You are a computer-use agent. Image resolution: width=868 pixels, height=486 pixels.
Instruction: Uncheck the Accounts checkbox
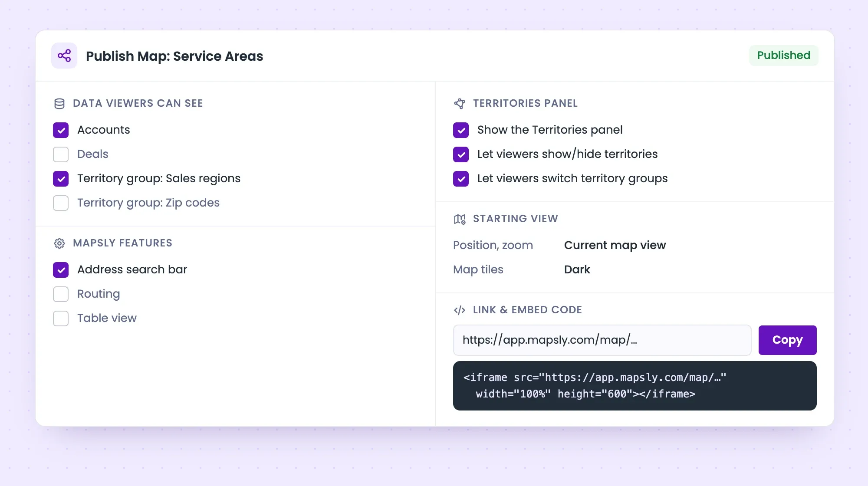click(x=61, y=130)
